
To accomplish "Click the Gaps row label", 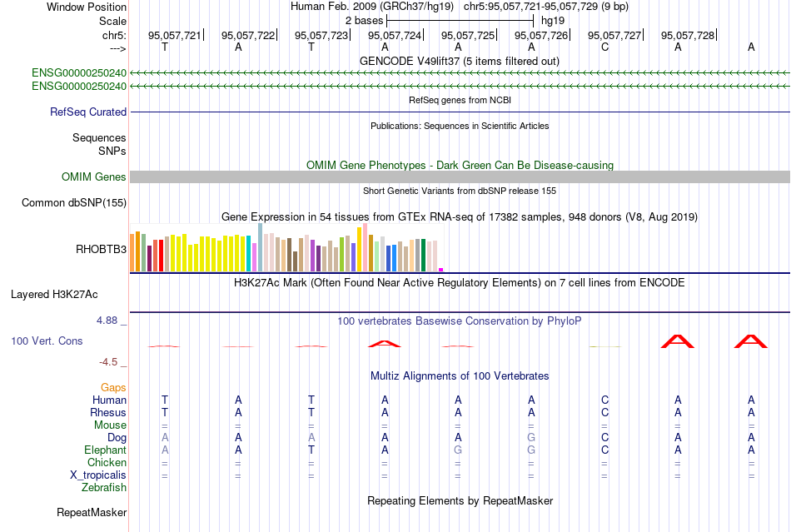I will [x=113, y=387].
